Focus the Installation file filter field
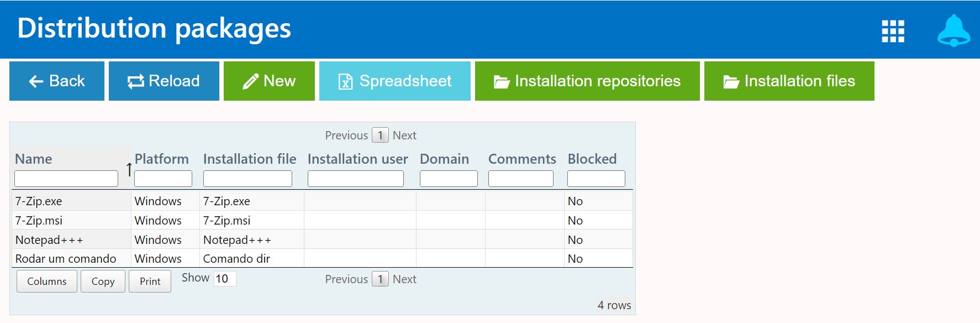The image size is (980, 323). tap(247, 179)
